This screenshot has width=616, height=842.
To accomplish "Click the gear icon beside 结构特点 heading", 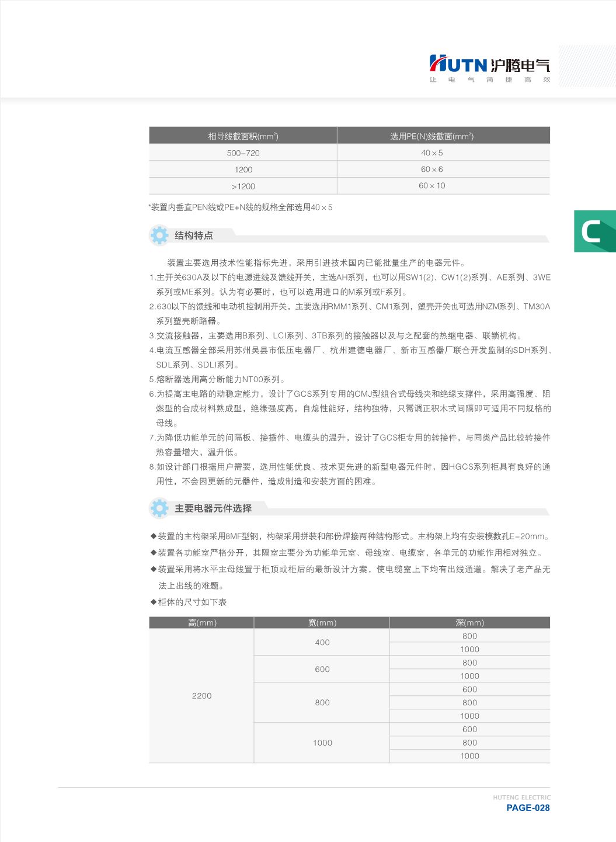I will click(x=159, y=236).
